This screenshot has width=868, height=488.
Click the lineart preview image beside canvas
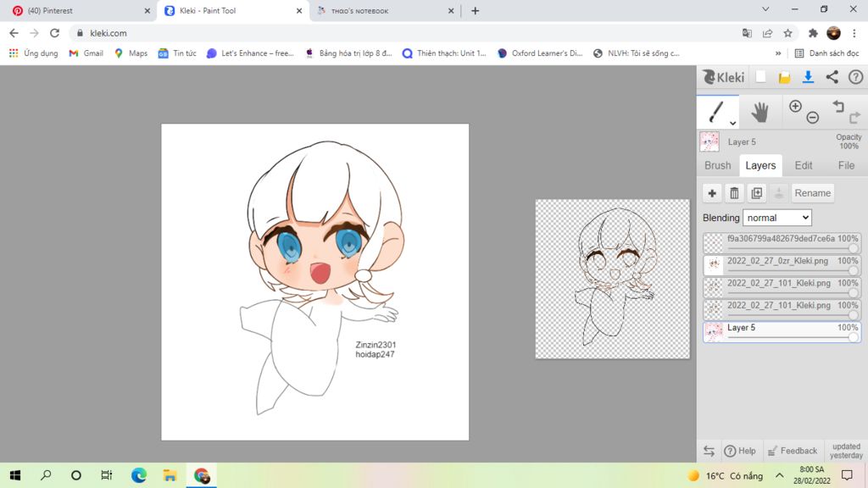(x=612, y=279)
